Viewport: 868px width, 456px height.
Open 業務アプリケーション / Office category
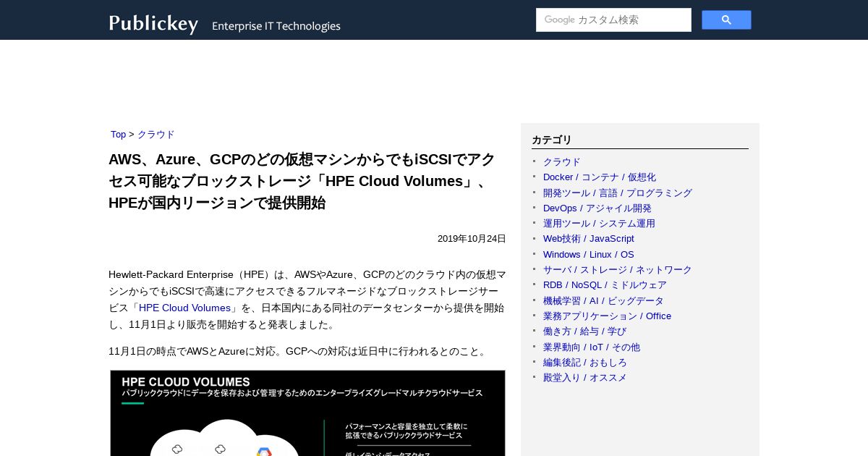tap(607, 316)
